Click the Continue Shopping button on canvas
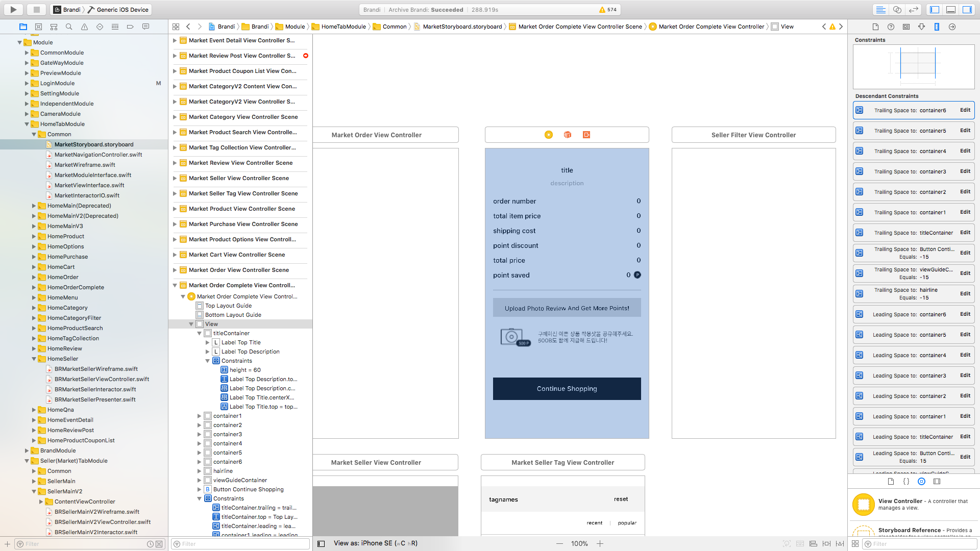Viewport: 980px width, 551px height. (567, 389)
